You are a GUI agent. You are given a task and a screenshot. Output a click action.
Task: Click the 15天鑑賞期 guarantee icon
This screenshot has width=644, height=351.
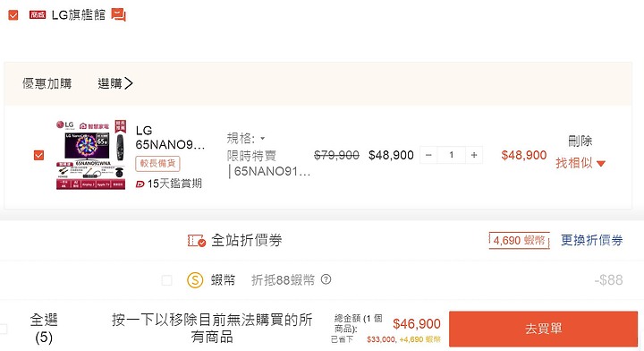[x=140, y=184]
